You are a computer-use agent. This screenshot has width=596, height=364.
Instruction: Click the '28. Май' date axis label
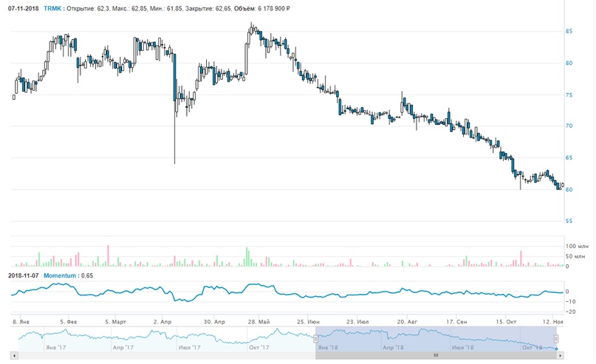coord(259,322)
